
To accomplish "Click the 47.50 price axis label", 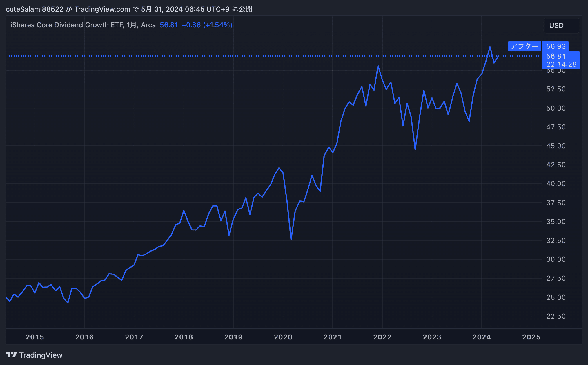I will (556, 127).
